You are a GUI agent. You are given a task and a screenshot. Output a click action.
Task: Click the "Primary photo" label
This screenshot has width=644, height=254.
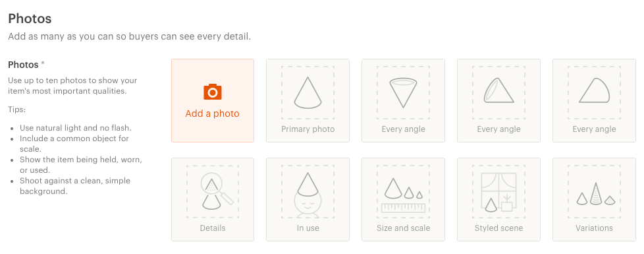(x=308, y=129)
